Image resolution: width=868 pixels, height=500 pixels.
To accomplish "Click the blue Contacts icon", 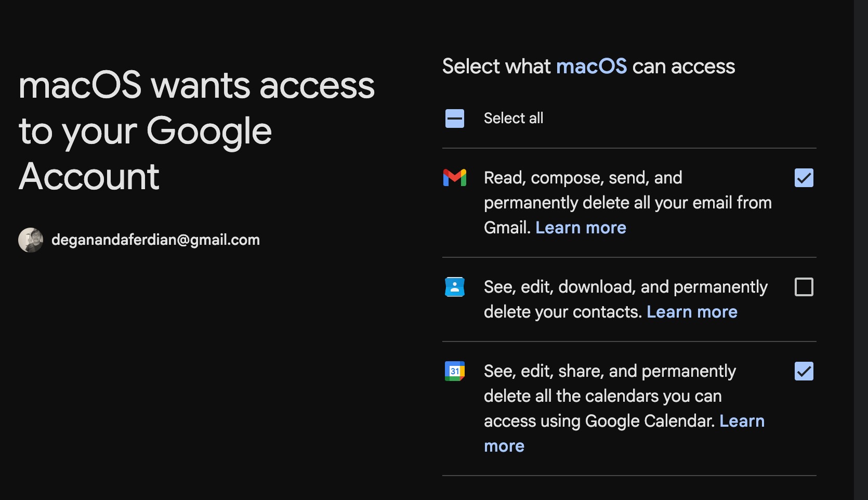I will pyautogui.click(x=454, y=287).
